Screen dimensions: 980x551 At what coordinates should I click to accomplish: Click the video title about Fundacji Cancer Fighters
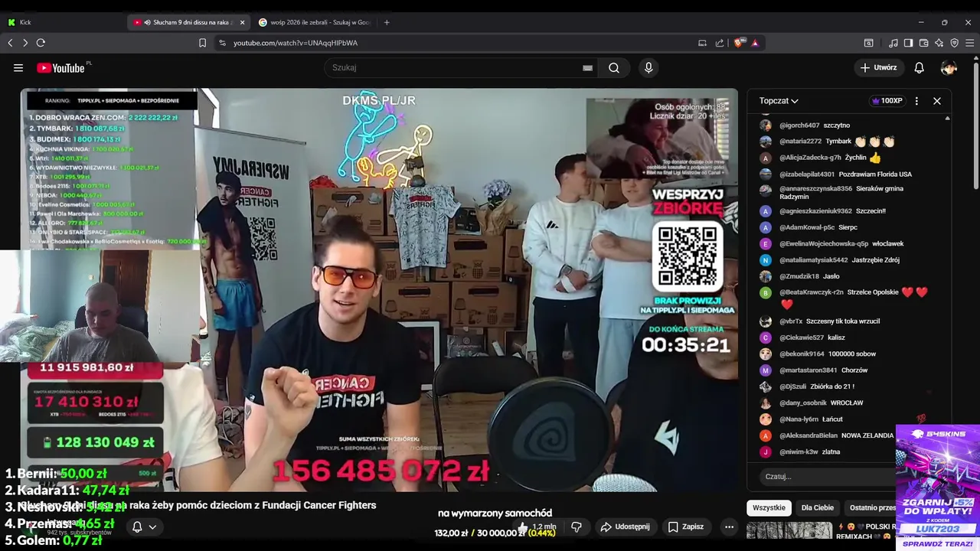198,505
